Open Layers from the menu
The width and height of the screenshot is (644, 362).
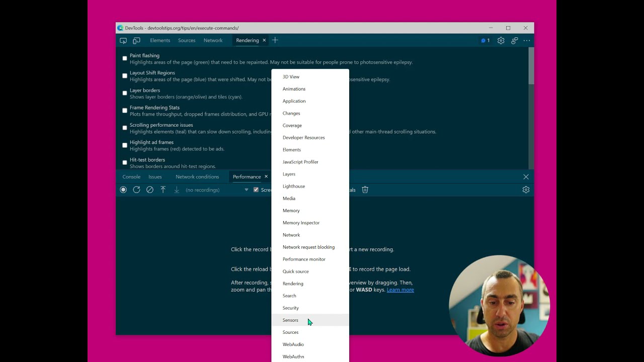(x=310, y=174)
